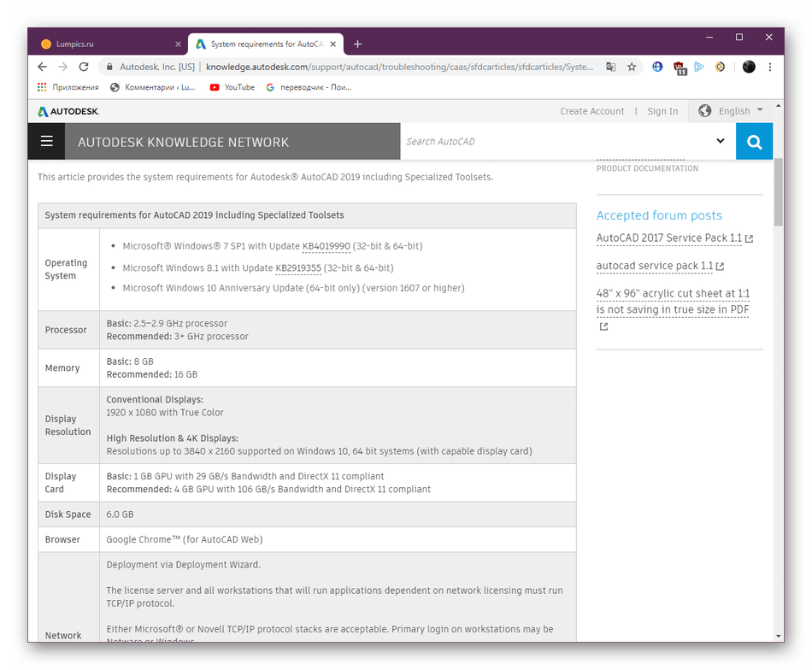Screen dimensions: 812x670
Task: Go back to the previous page
Action: 43,67
